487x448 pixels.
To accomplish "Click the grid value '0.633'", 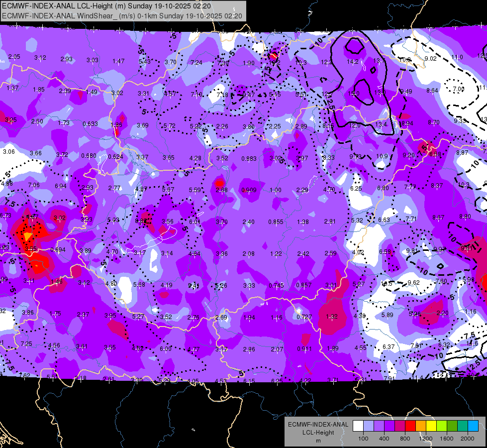I will click(90, 124).
